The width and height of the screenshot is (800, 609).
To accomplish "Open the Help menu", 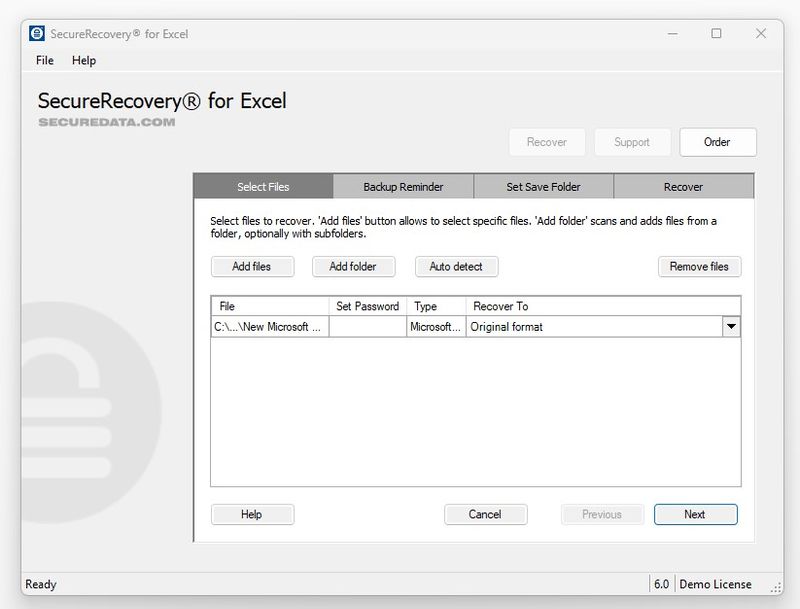I will (x=85, y=61).
